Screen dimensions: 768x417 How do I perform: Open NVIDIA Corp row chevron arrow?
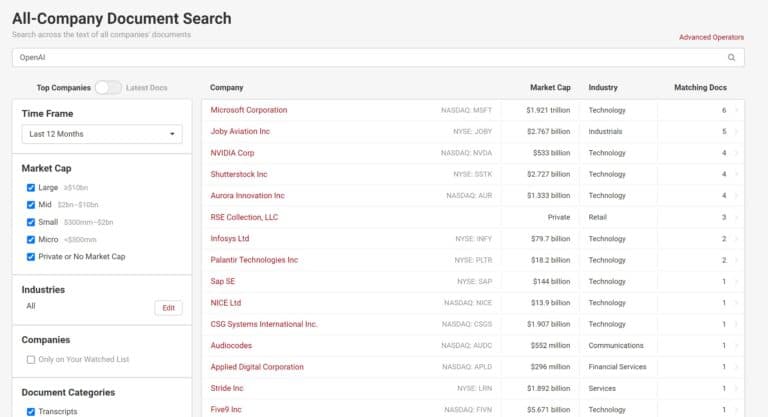pyautogui.click(x=736, y=153)
